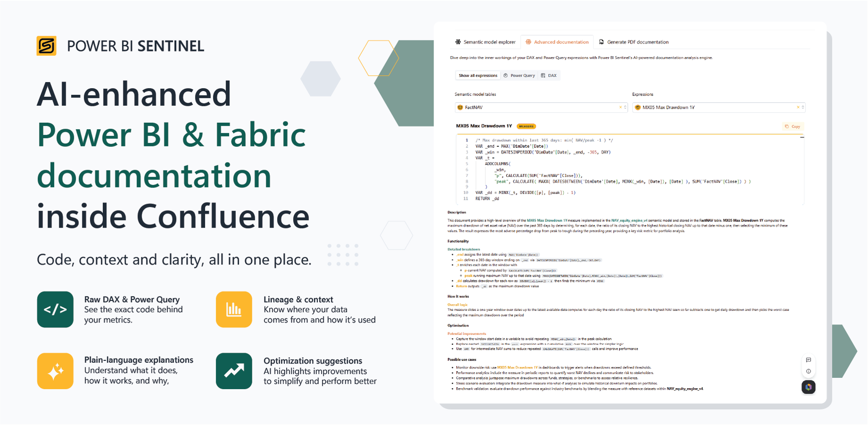The height and width of the screenshot is (425, 868).
Task: Click the Lineage & context heading
Action: coord(298,299)
